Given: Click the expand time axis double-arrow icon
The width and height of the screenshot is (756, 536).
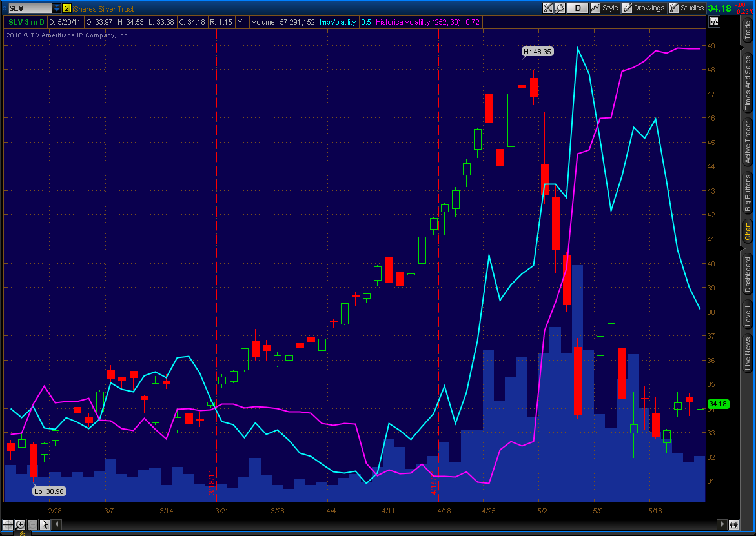Looking at the screenshot, I should (x=734, y=524).
